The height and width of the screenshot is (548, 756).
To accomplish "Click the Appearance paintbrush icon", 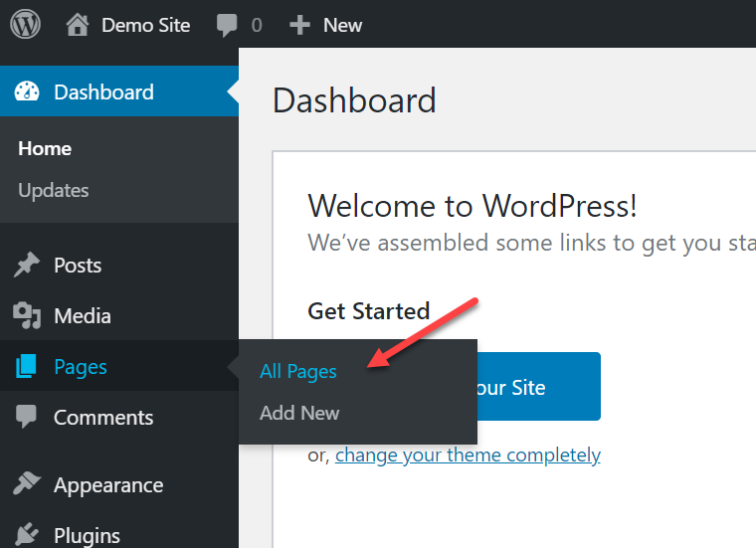I will click(x=27, y=483).
